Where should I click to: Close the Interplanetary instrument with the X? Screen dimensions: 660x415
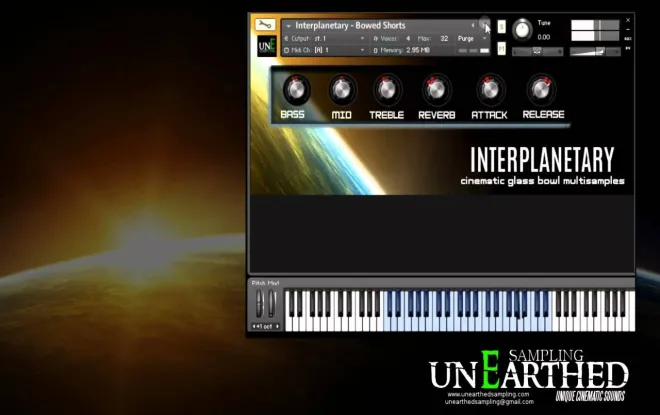pyautogui.click(x=628, y=20)
